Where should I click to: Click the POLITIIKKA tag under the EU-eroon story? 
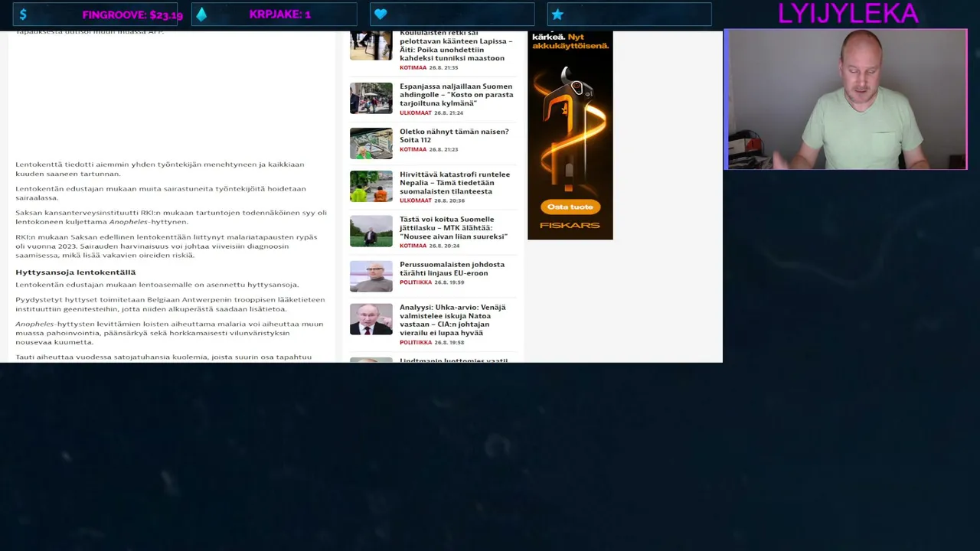tap(416, 282)
